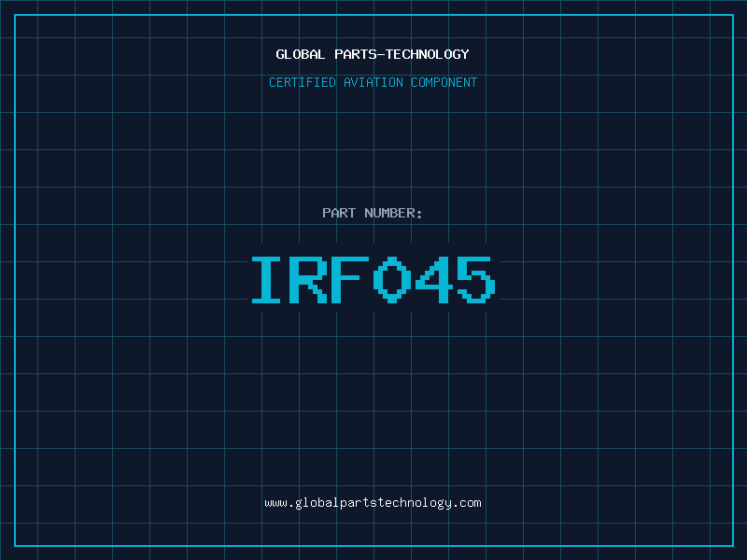747x560 pixels.
Task: Click the word GLOBAL in the header
Action: tap(300, 54)
